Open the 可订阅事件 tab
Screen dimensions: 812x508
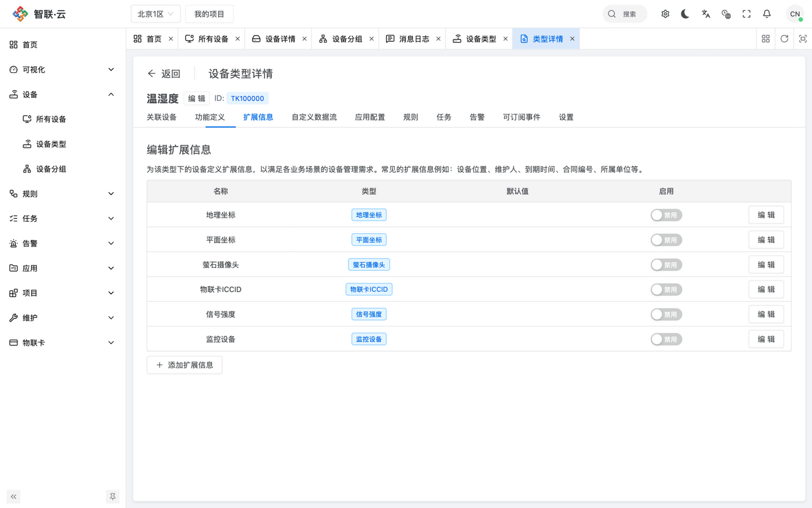click(522, 117)
